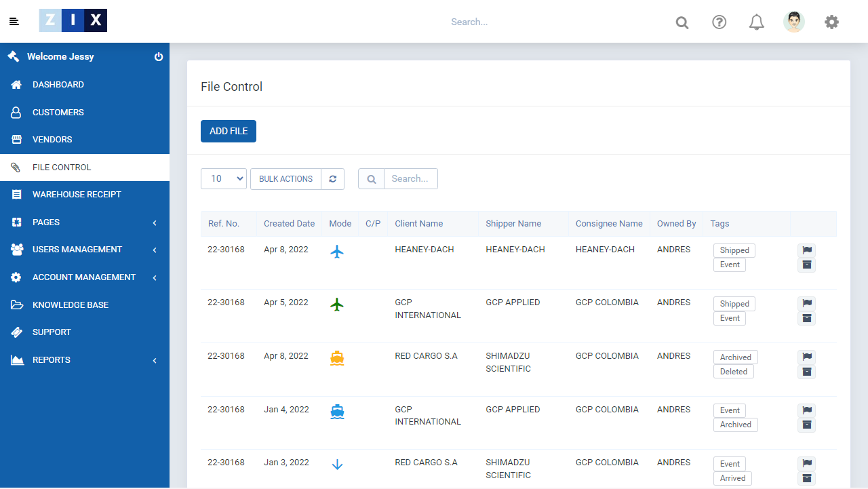Click the archive box icon in HEANEY-DACH row
The width and height of the screenshot is (868, 489).
[806, 265]
